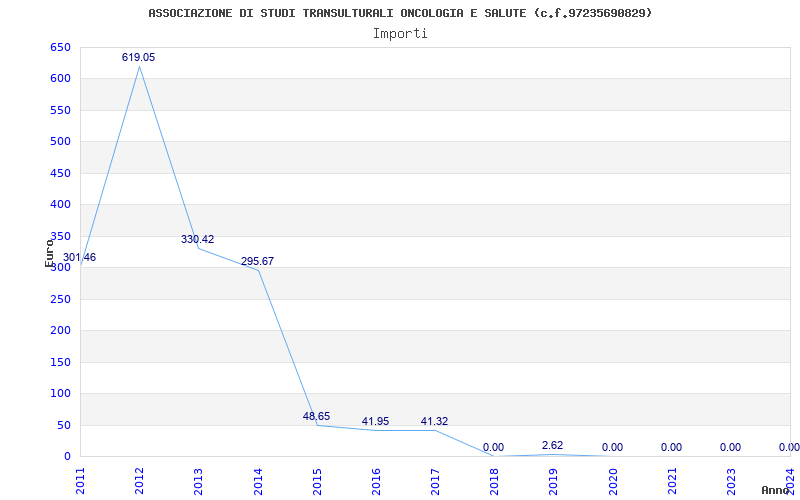Click the 0 y-axis tick label
This screenshot has height=500, width=800.
[x=67, y=457]
